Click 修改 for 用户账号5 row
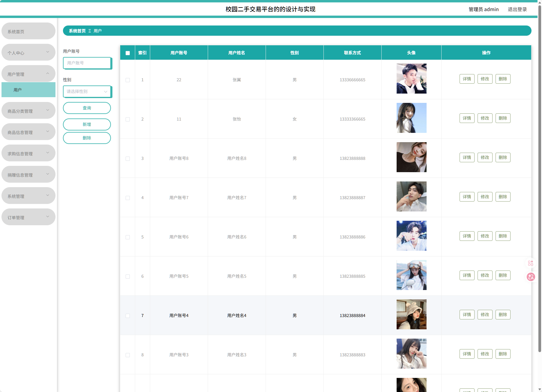This screenshot has width=542, height=392. tap(485, 275)
